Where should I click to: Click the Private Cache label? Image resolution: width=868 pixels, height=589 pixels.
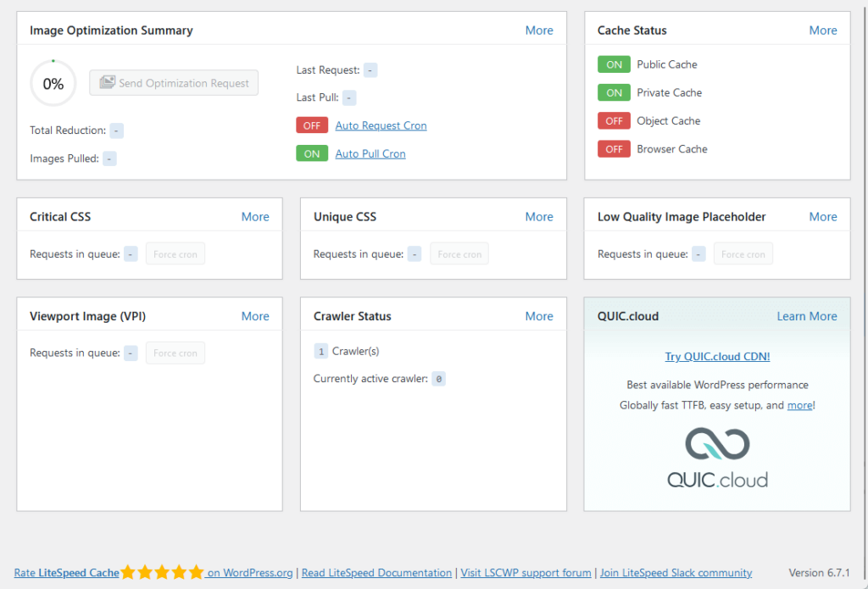(670, 92)
